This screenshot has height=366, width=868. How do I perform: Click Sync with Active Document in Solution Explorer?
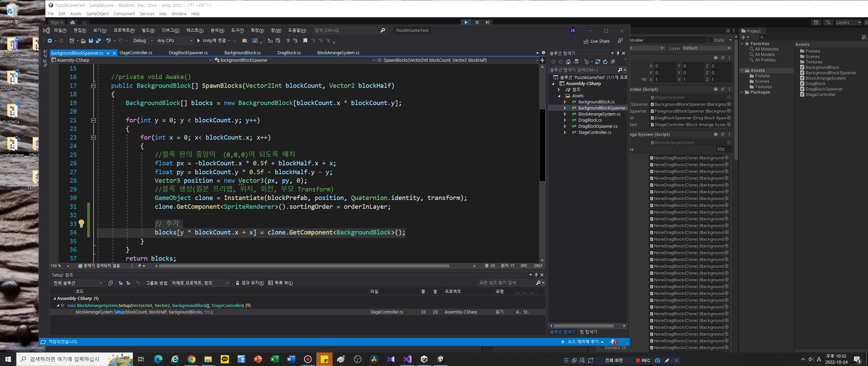pos(598,62)
